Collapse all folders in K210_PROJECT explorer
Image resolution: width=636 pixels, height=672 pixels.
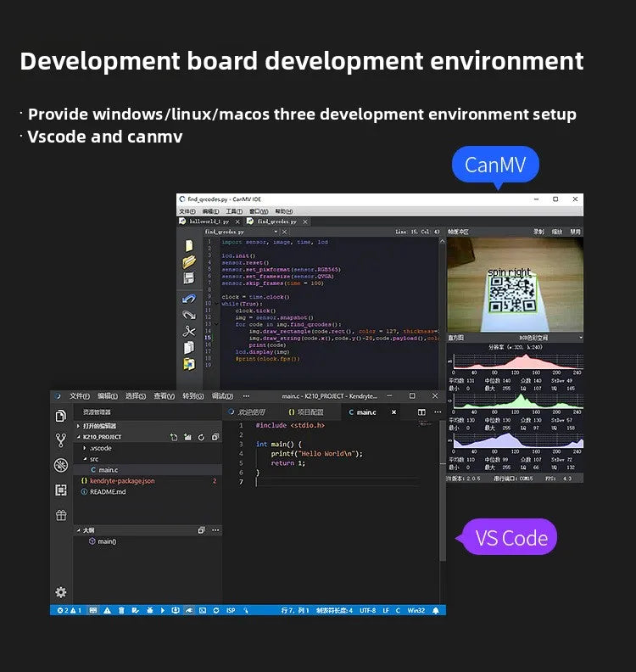tap(215, 437)
